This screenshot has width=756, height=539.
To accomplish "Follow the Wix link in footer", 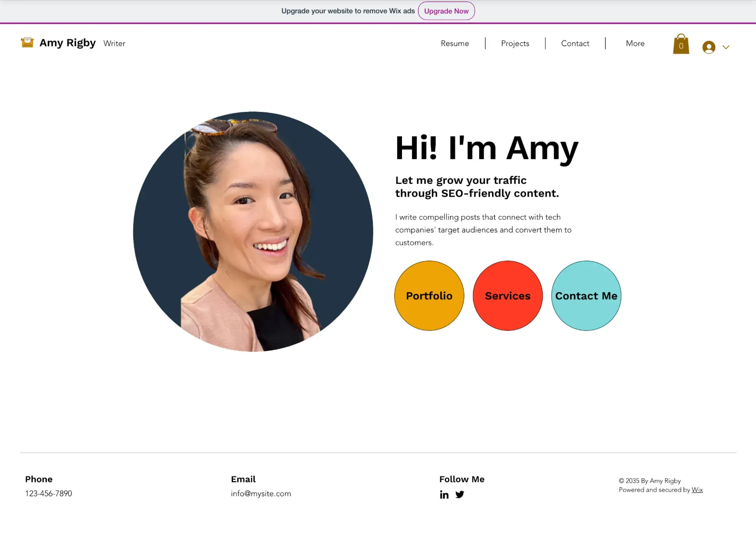I will [697, 490].
